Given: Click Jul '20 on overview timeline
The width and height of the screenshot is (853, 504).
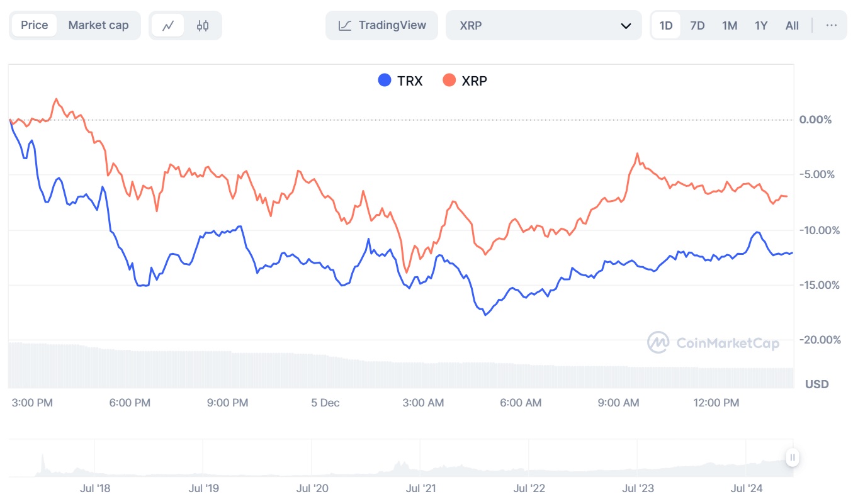Looking at the screenshot, I should [x=312, y=488].
